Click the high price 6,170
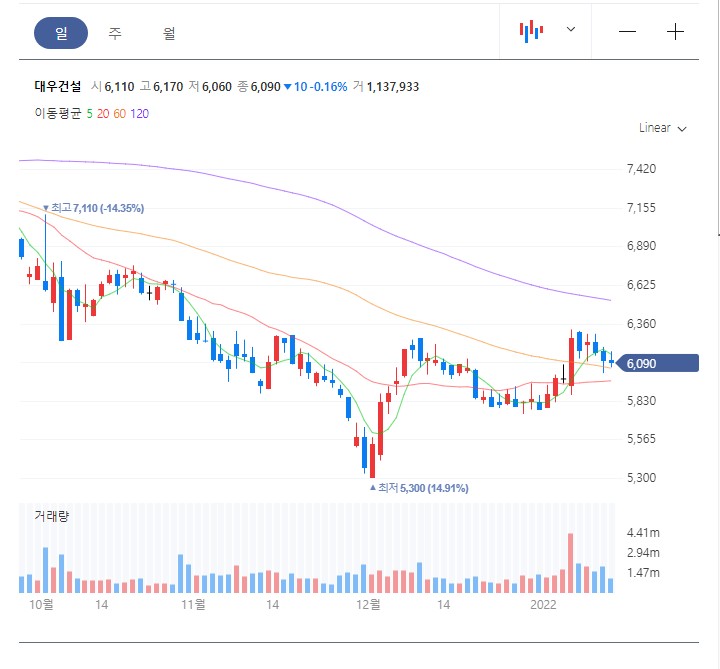Image resolution: width=720 pixels, height=669 pixels. (168, 87)
